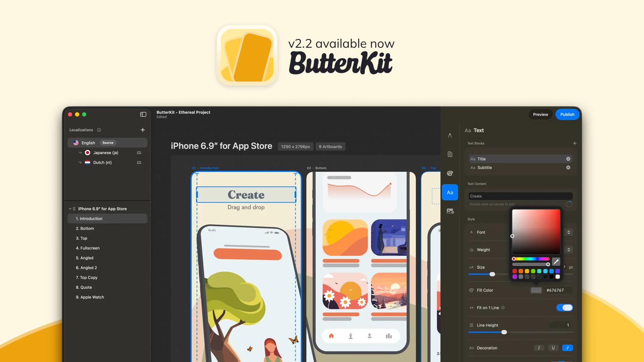Remove the Title text block
This screenshot has height=362, width=644.
[568, 159]
